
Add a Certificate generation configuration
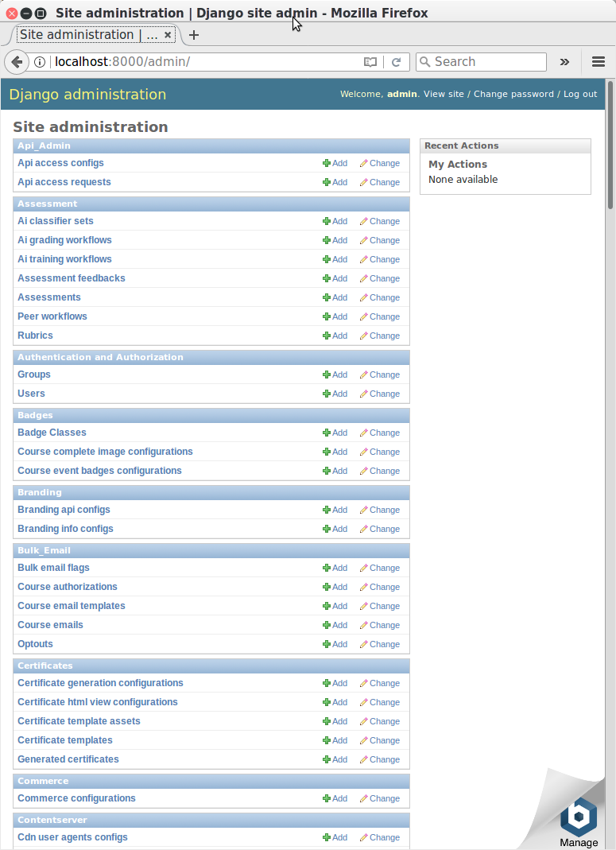tap(335, 683)
